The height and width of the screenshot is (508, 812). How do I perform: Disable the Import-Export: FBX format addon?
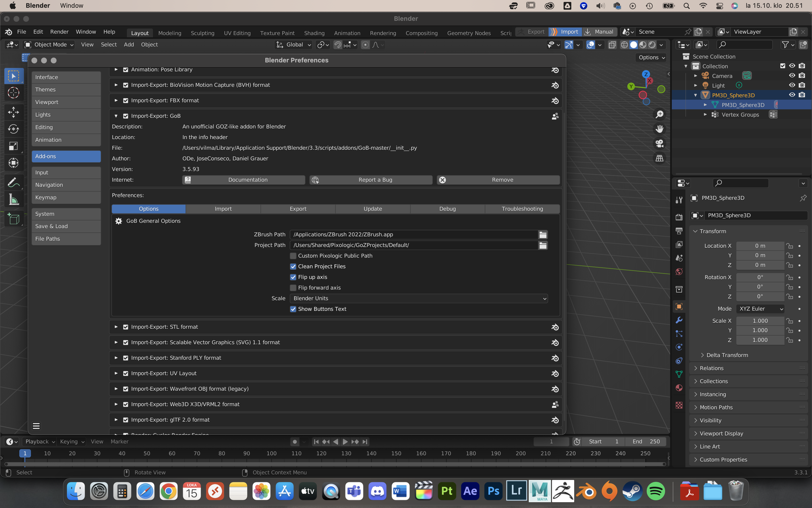pos(126,100)
